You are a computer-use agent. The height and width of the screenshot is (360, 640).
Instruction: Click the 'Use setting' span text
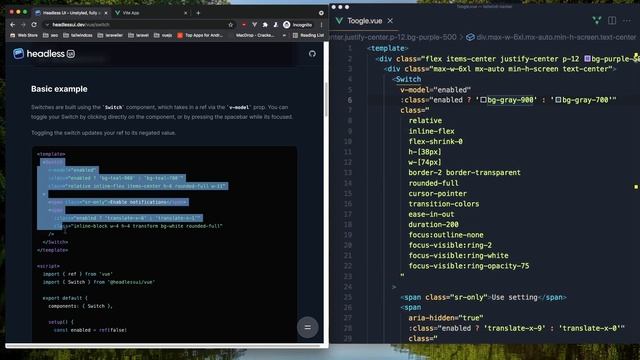click(514, 298)
